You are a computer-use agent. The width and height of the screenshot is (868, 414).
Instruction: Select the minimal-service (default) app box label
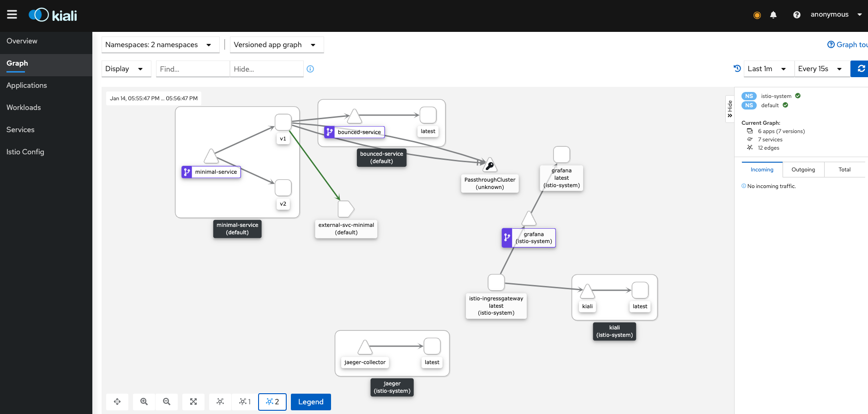237,229
